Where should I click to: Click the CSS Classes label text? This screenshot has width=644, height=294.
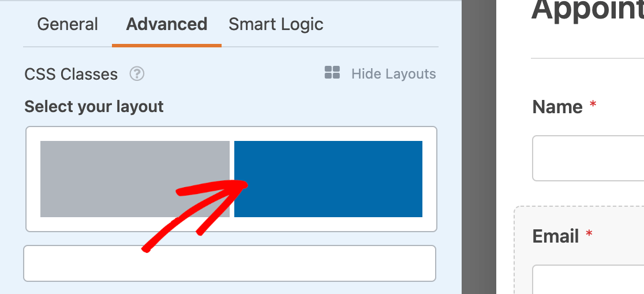(71, 75)
